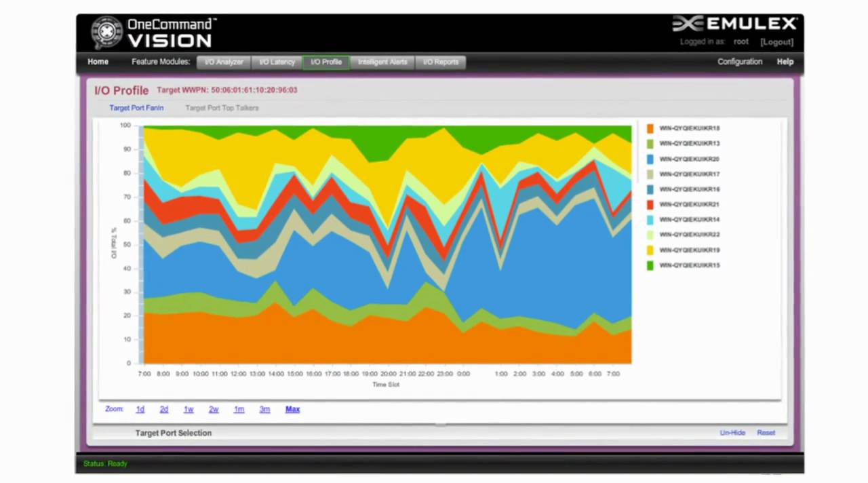
Task: Switch to Target Port Fanin view
Action: click(136, 108)
